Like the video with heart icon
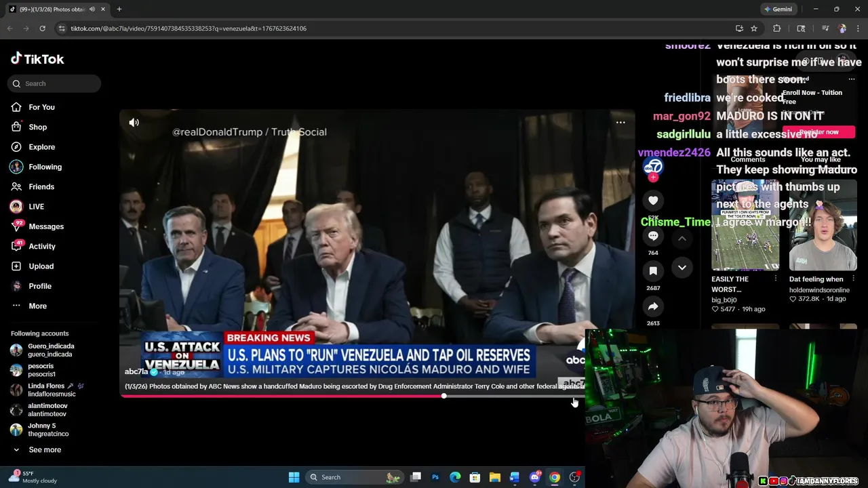Viewport: 868px width, 488px height. pyautogui.click(x=653, y=201)
